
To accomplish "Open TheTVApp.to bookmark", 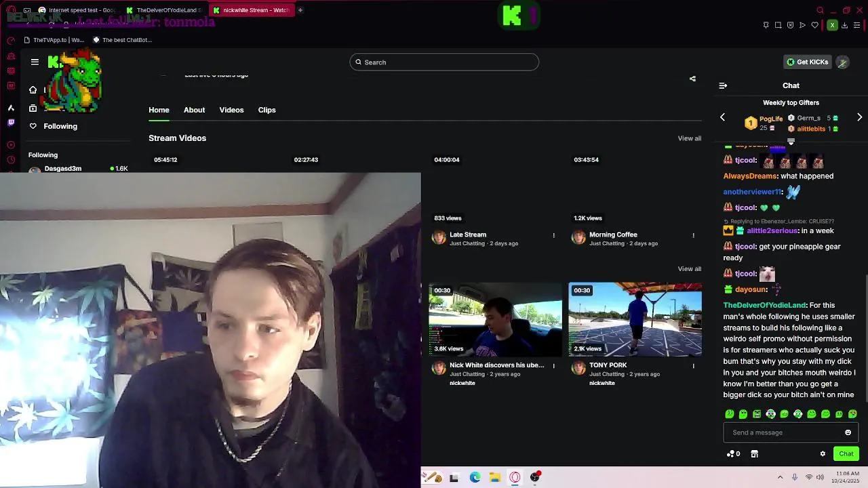I will pyautogui.click(x=54, y=40).
